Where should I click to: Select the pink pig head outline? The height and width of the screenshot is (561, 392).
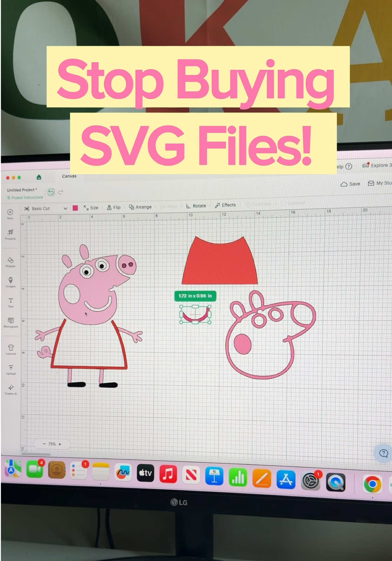click(x=271, y=335)
